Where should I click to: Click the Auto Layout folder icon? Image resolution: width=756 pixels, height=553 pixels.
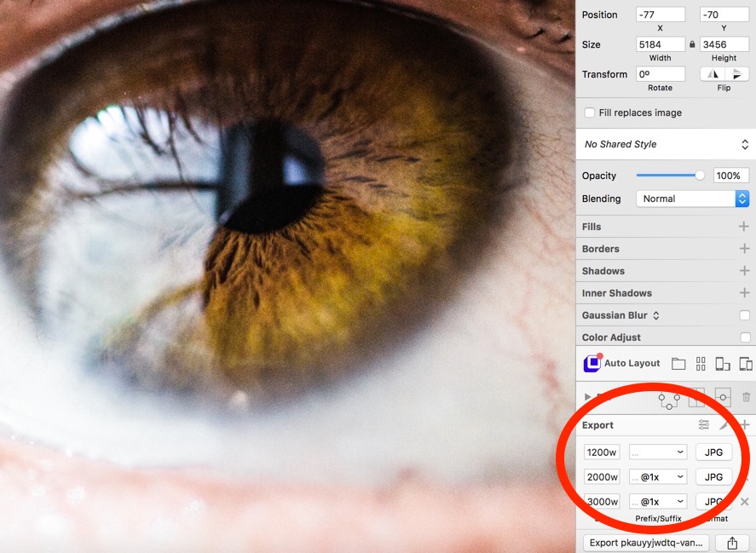678,364
